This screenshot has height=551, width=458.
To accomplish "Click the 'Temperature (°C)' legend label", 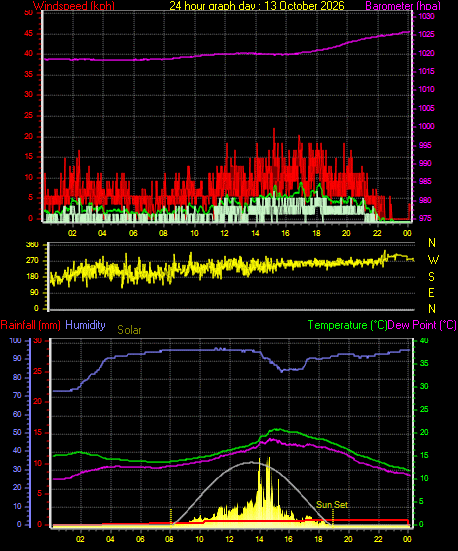I will (x=347, y=325).
